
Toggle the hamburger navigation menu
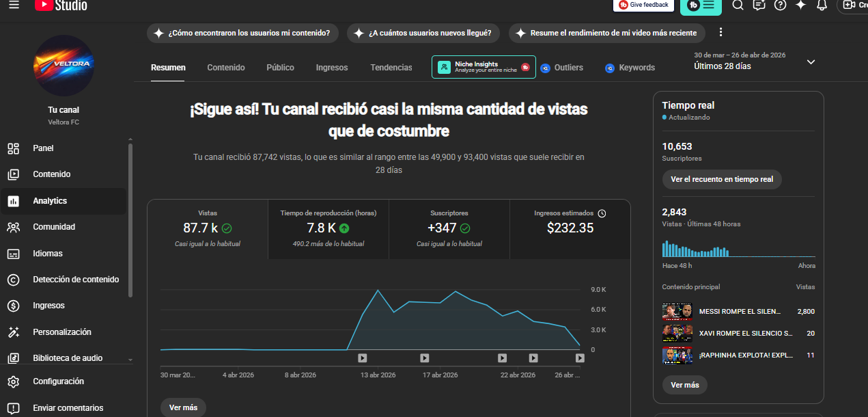(x=14, y=5)
